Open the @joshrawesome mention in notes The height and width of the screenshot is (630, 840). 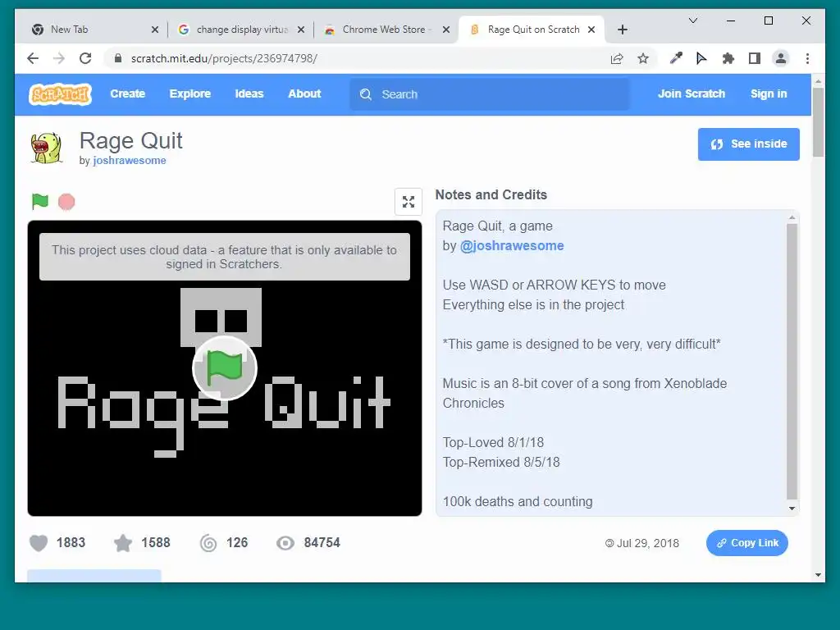(512, 246)
